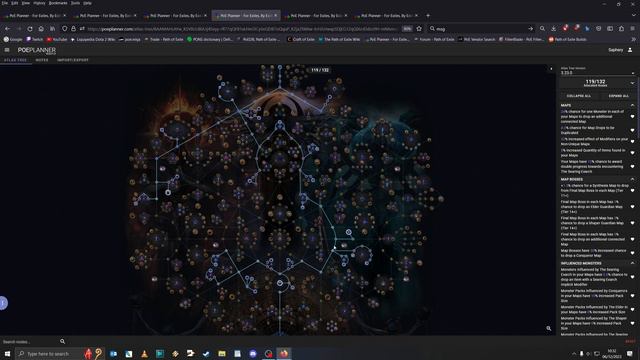The width and height of the screenshot is (640, 360).
Task: Click the browser URL address bar
Action: [242, 29]
